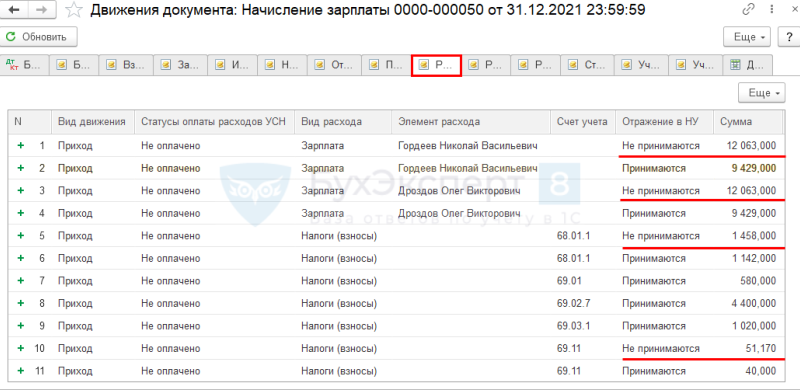Switch to the П... tab
800x390 pixels.
pos(387,65)
